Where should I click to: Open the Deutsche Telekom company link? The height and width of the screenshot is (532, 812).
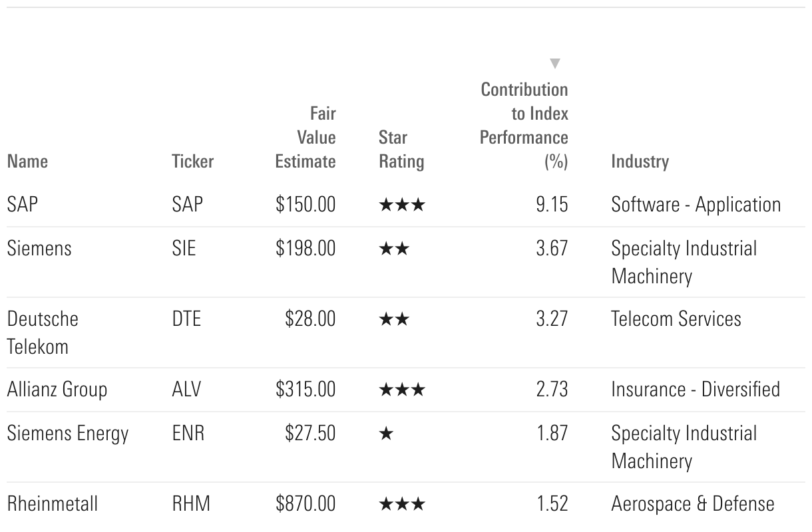(x=43, y=332)
